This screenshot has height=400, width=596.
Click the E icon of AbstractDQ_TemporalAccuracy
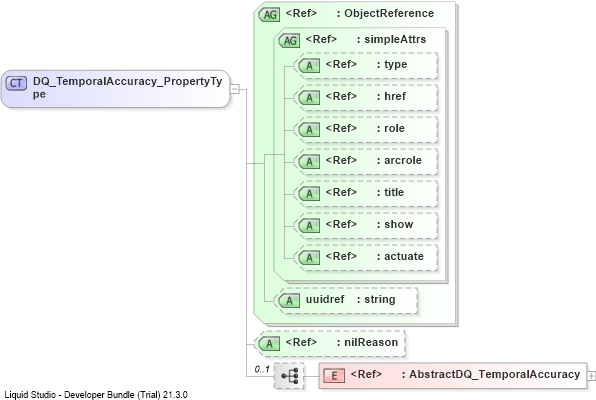[x=334, y=376]
